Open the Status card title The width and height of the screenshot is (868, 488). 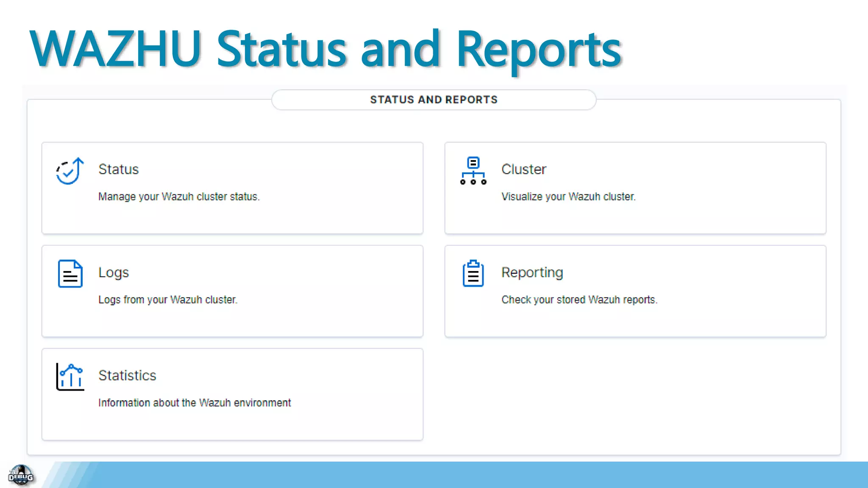click(118, 169)
